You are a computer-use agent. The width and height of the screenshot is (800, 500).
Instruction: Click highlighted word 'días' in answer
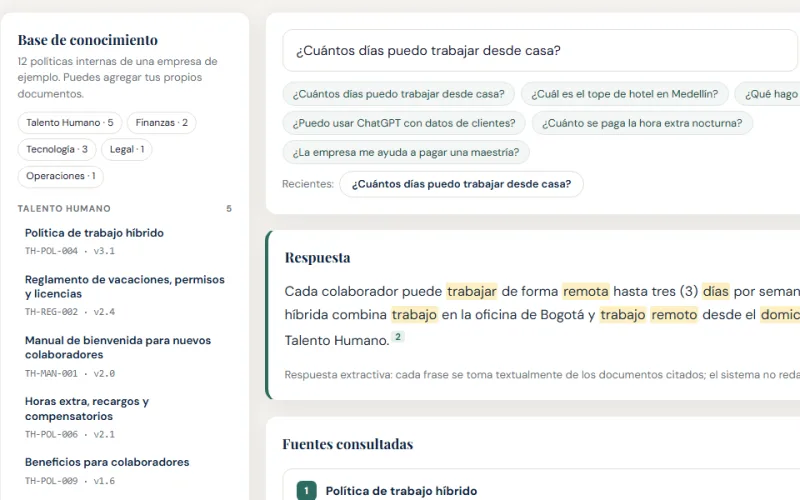tap(715, 291)
